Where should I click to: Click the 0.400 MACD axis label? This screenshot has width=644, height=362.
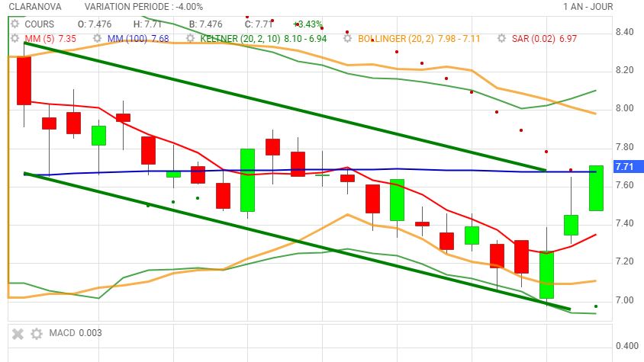point(627,346)
